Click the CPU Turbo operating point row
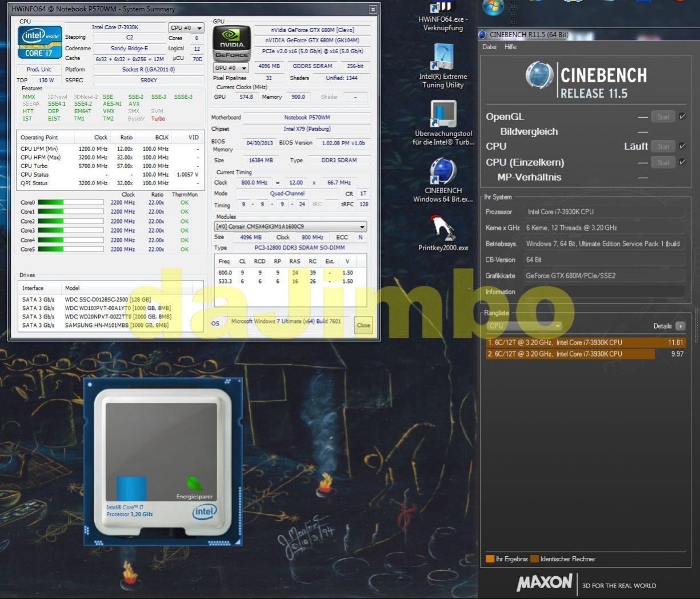 tap(110, 166)
